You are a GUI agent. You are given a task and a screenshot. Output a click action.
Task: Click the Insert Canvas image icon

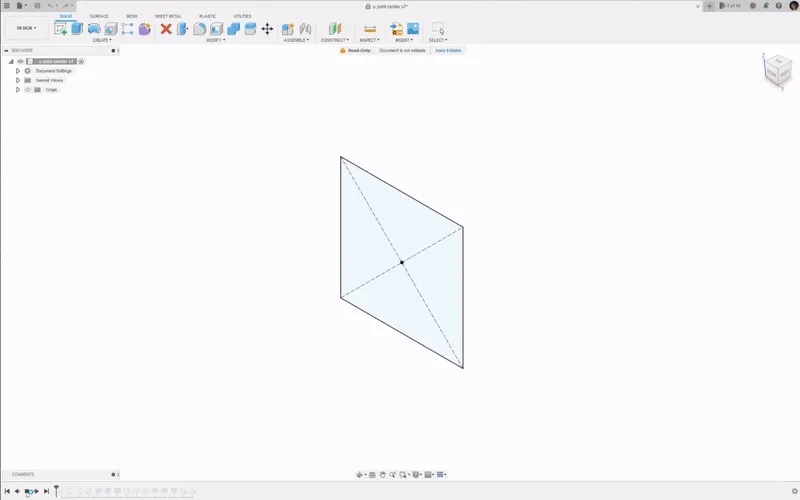pyautogui.click(x=413, y=29)
